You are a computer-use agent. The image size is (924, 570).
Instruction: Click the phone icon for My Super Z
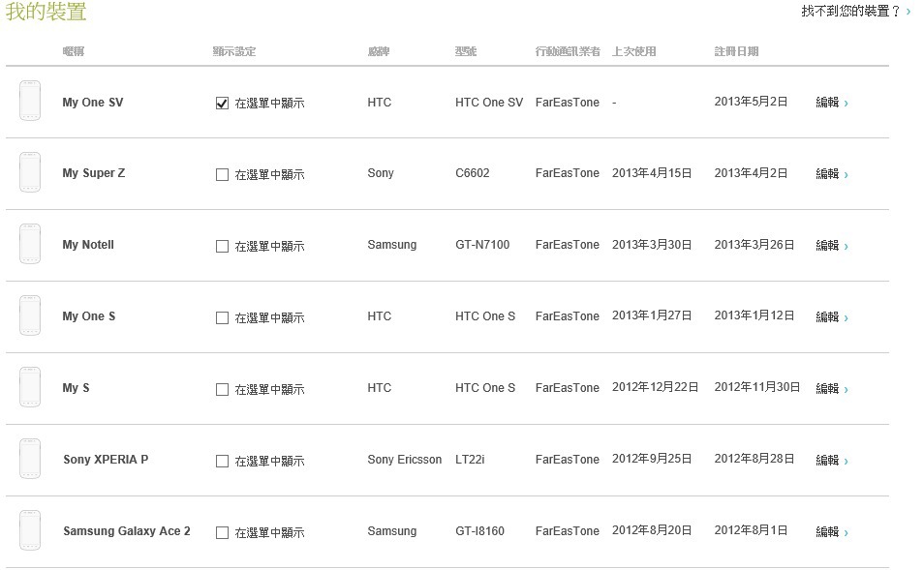coord(30,172)
